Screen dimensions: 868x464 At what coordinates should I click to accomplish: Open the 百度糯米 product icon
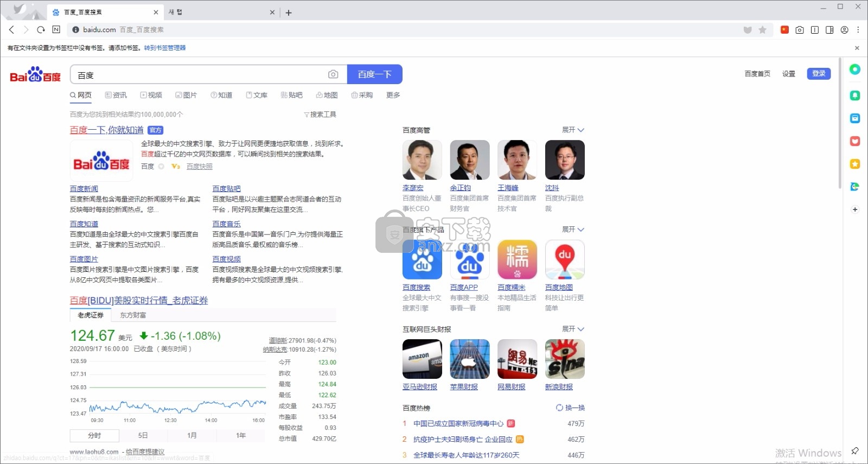click(x=517, y=259)
